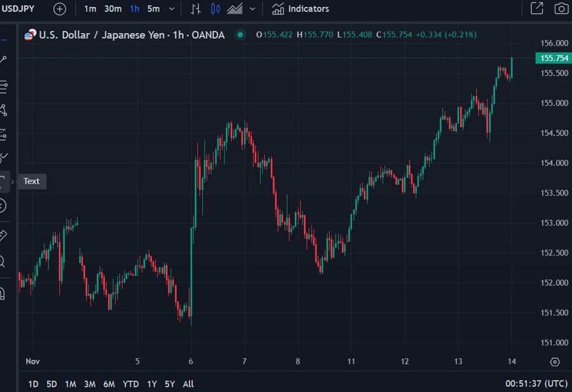Select the area chart style icon
This screenshot has height=392, width=572.
point(235,9)
